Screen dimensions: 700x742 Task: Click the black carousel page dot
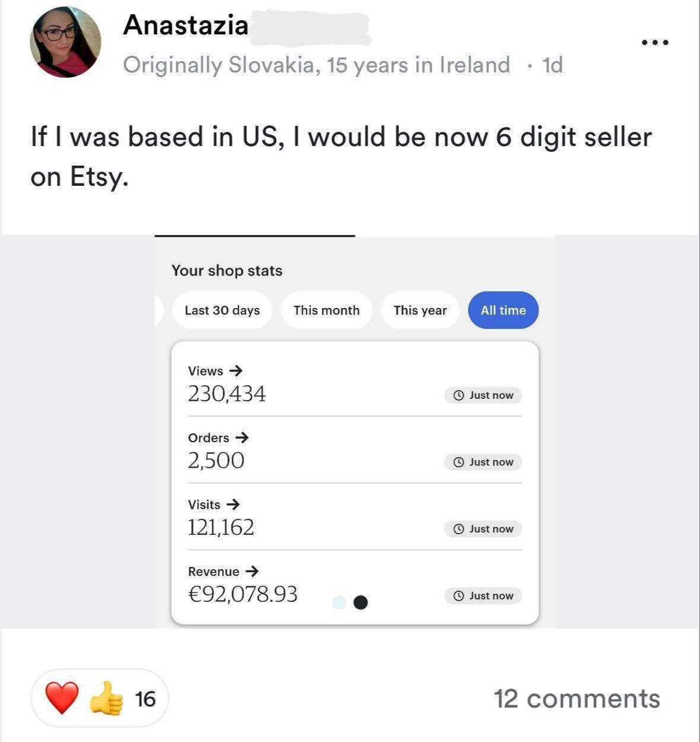point(360,603)
